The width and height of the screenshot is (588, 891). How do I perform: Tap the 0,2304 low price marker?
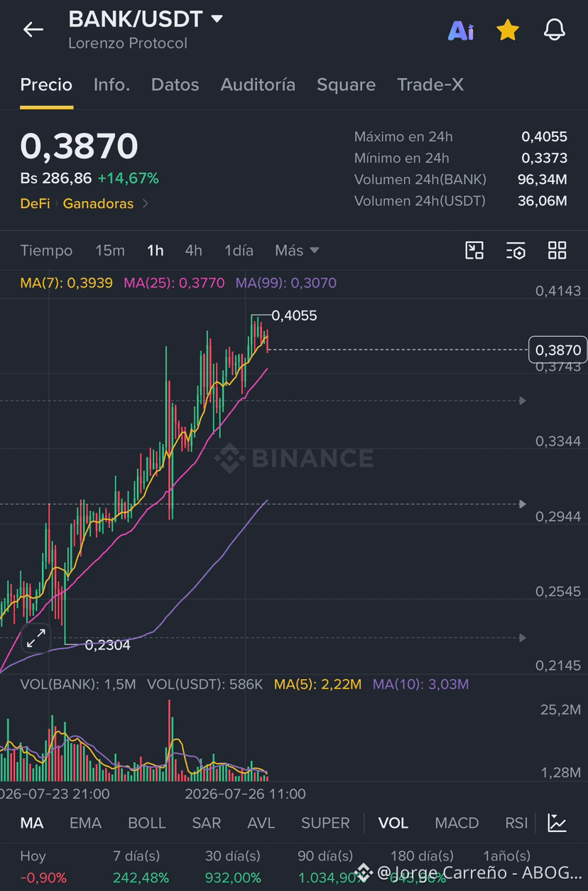[x=107, y=645]
